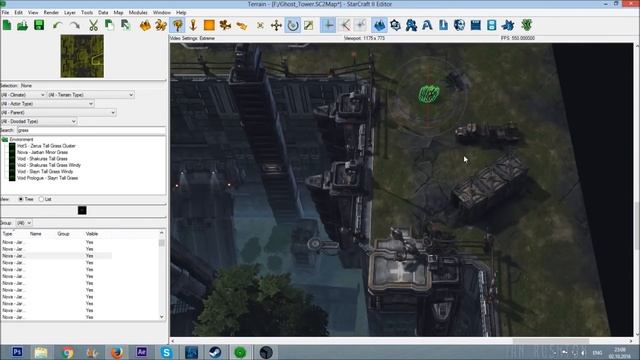Sort by the Name column header

click(36, 234)
